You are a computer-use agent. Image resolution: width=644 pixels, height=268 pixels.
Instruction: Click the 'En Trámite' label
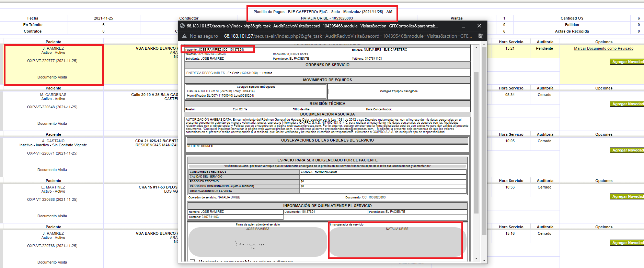coord(33,25)
